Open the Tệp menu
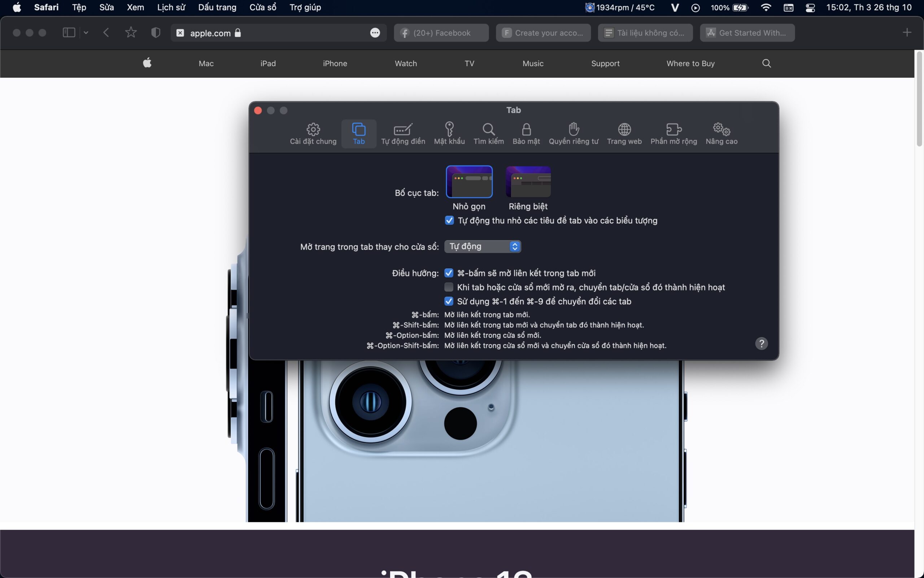This screenshot has width=924, height=578. click(x=79, y=7)
